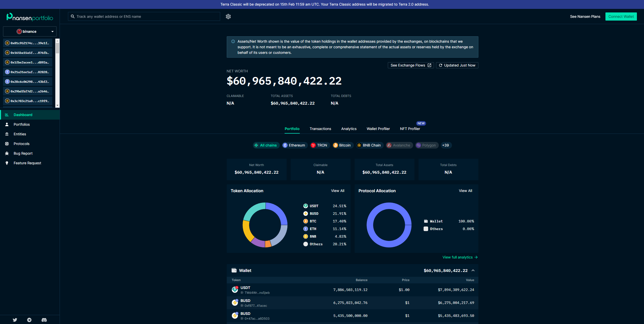Click the Connect Wallet button

(621, 17)
